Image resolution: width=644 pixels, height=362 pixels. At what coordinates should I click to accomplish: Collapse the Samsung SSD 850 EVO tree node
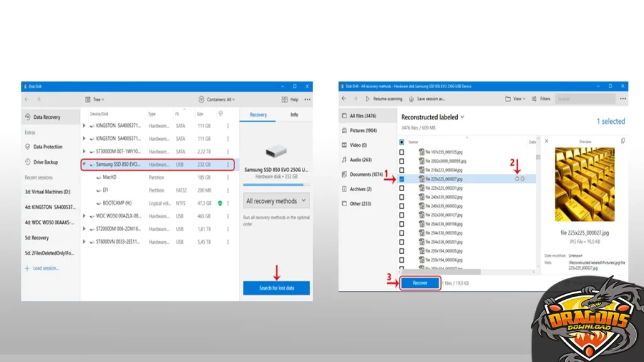[85, 165]
